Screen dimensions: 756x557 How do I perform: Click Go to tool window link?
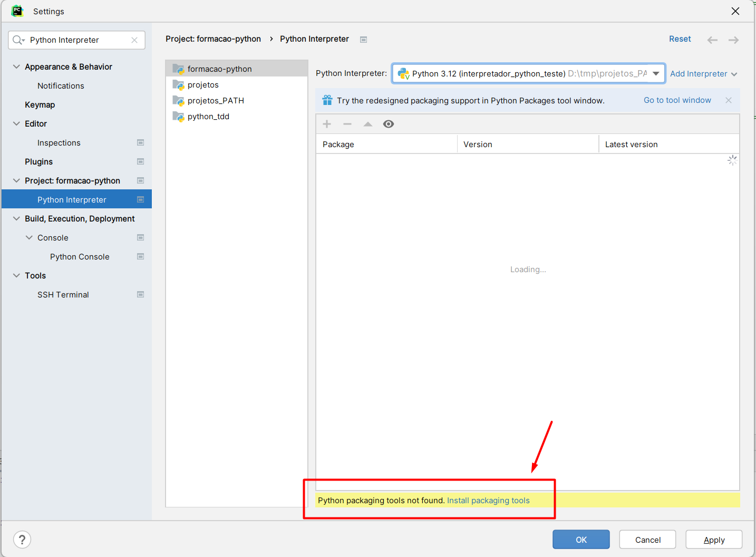677,100
